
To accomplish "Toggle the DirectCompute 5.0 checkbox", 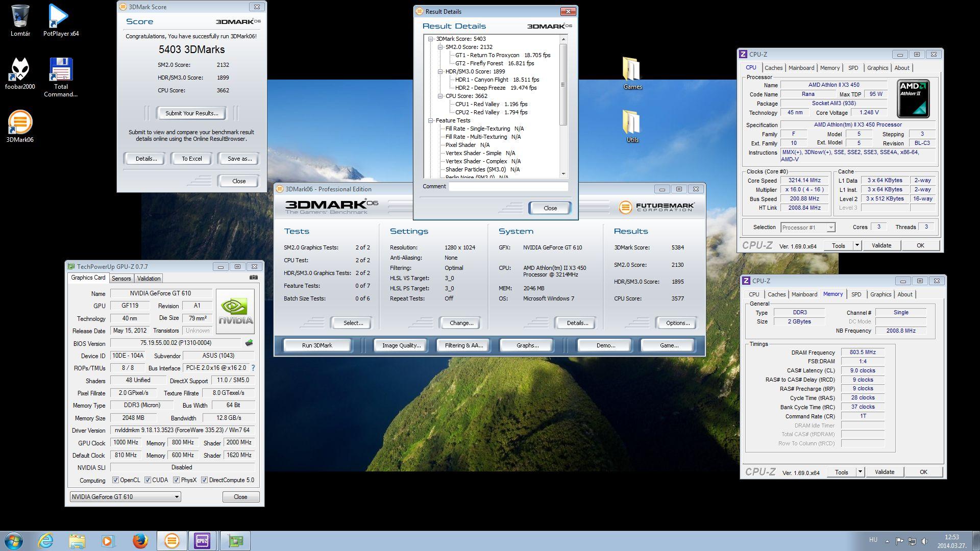I will (204, 480).
